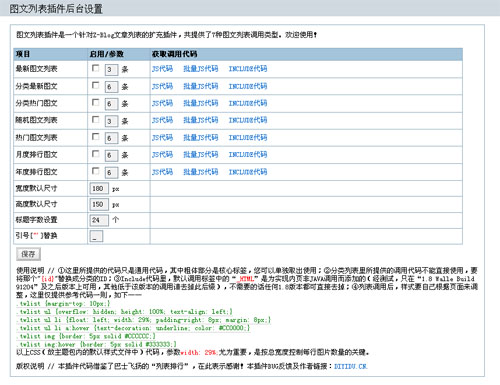Select the 分类热门图文 count input
Viewport: 500px width, 385px height.
click(111, 104)
